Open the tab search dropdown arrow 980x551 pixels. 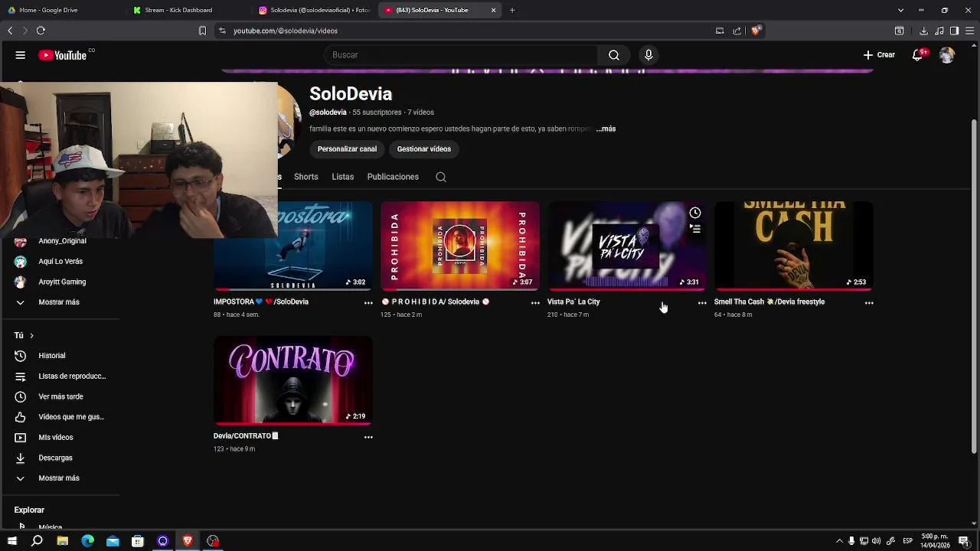(900, 10)
